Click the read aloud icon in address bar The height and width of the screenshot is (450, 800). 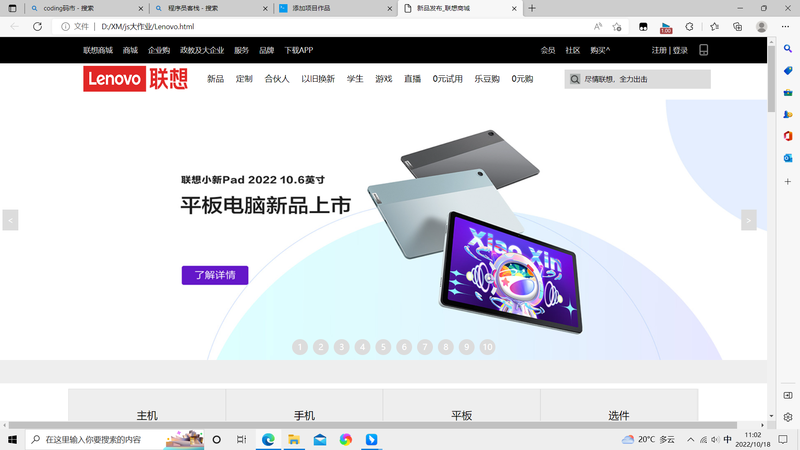598,27
